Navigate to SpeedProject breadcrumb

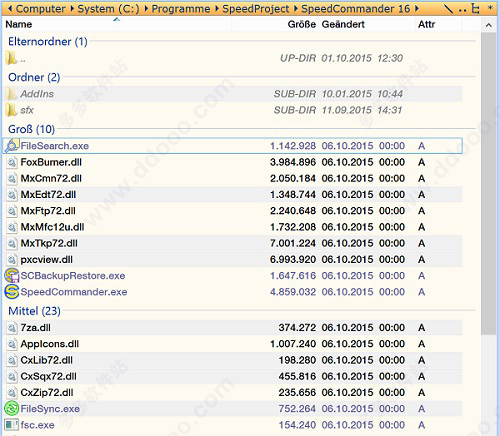[256, 8]
